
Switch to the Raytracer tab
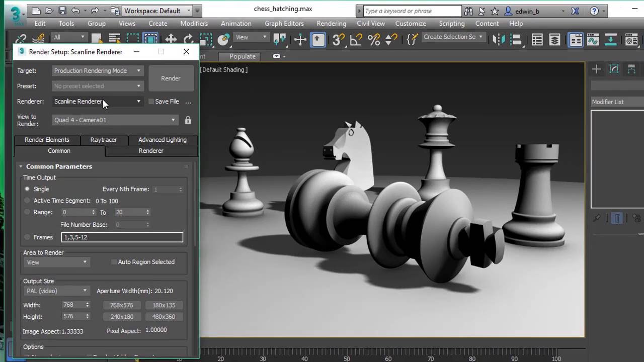pos(103,140)
